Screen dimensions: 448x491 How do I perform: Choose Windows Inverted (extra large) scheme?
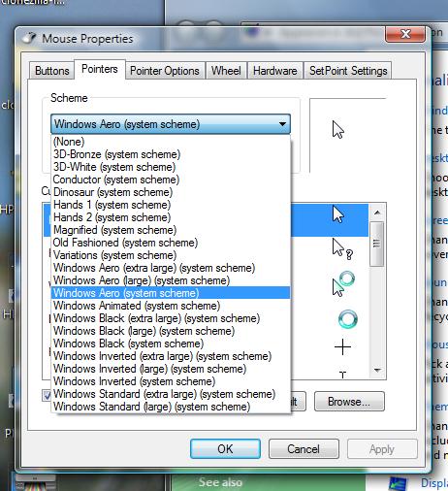171,356
